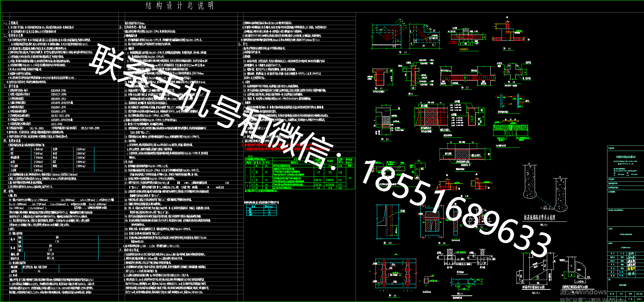Pick the left pile in the pile-base diagram

point(530,181)
